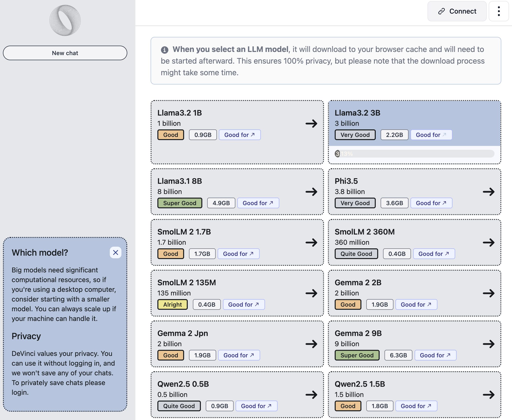Open Good for link on Qwen2.5 0.5B
The image size is (512, 420).
(x=256, y=406)
